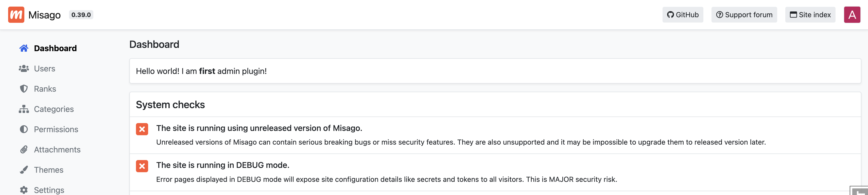Click the Permissions half-circle icon
This screenshot has width=868, height=195.
click(x=24, y=129)
